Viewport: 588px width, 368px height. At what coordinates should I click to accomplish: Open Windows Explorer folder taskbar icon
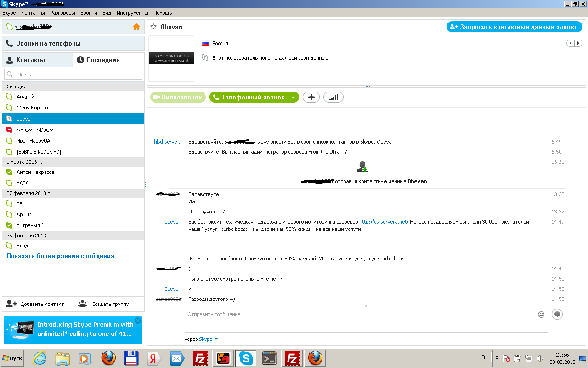point(62,358)
